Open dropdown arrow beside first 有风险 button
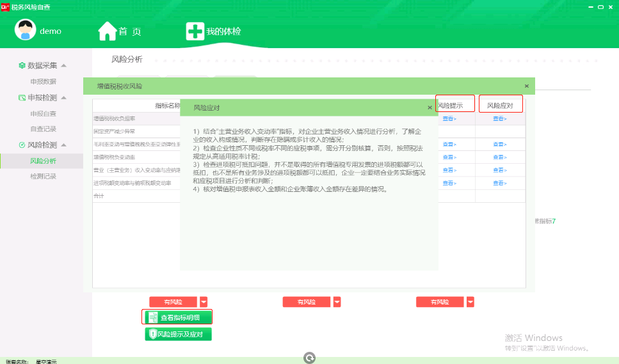The image size is (619, 364). (204, 302)
